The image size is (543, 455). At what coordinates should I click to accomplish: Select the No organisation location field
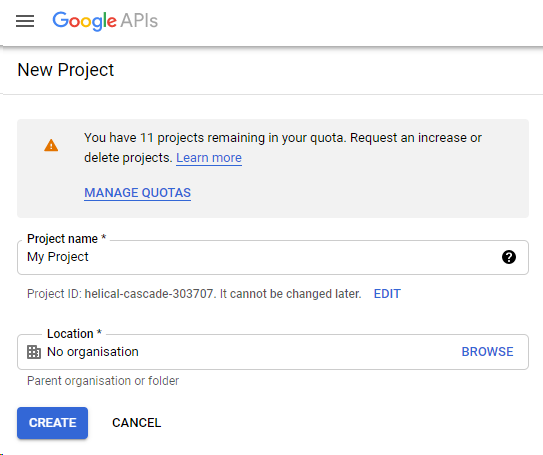[273, 352]
